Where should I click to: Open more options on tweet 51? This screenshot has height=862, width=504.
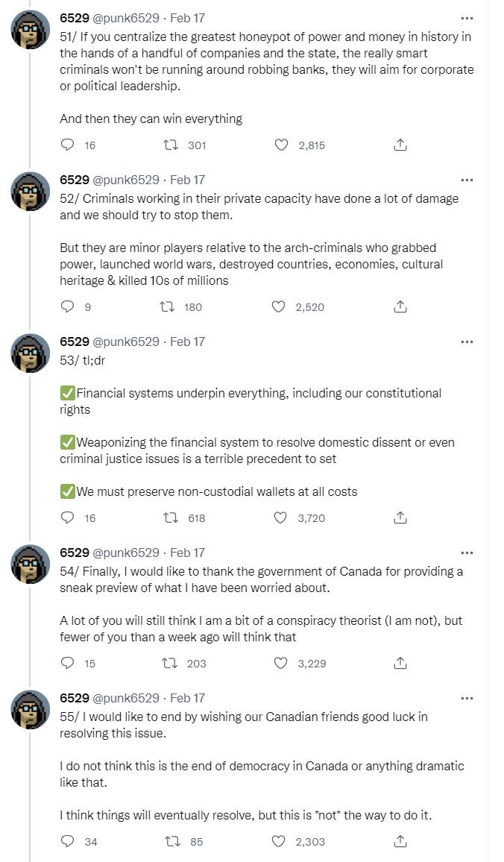click(x=467, y=18)
